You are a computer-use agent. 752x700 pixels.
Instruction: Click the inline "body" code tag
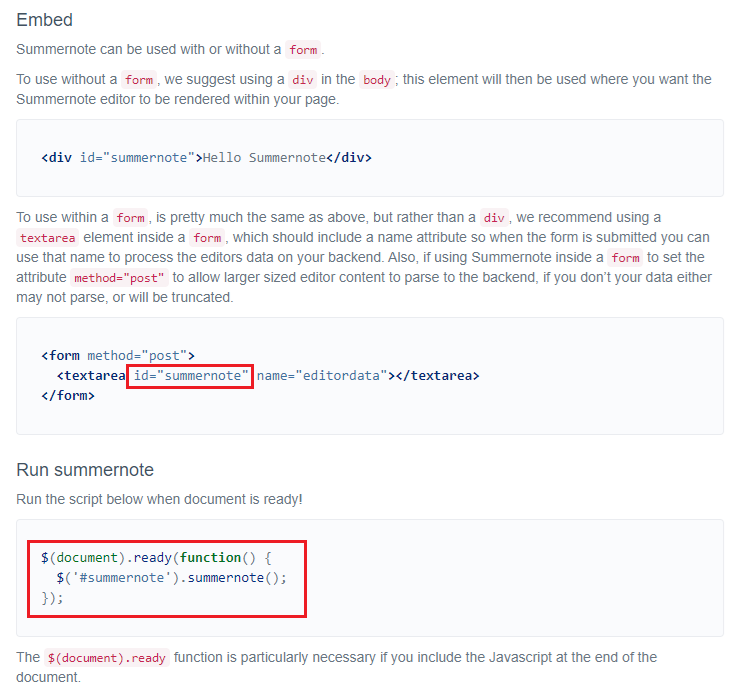376,80
